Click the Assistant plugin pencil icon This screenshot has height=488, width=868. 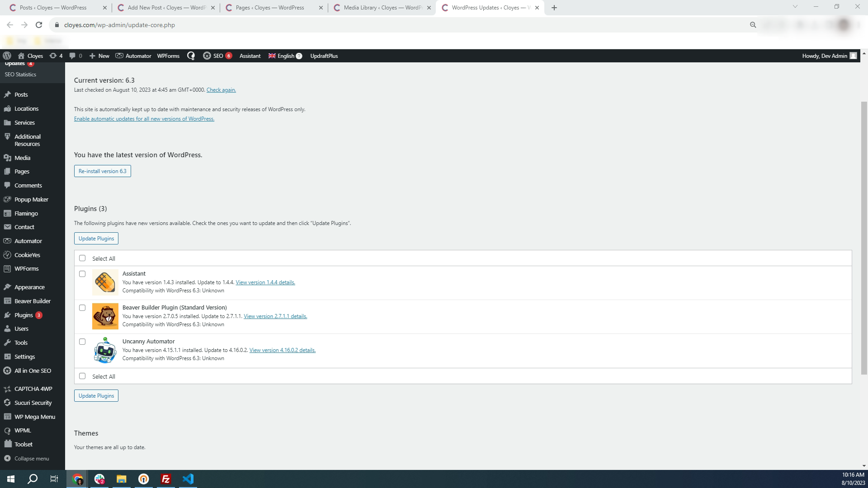point(105,282)
